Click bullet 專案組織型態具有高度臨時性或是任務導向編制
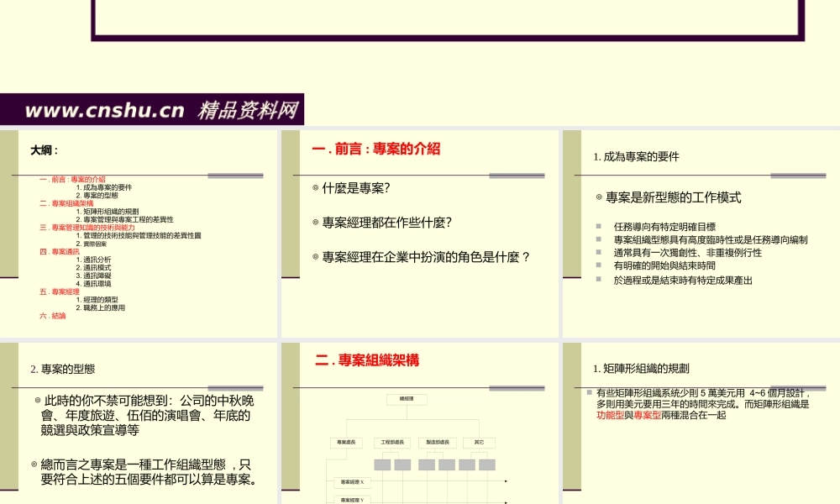The image size is (840, 504). [x=711, y=240]
